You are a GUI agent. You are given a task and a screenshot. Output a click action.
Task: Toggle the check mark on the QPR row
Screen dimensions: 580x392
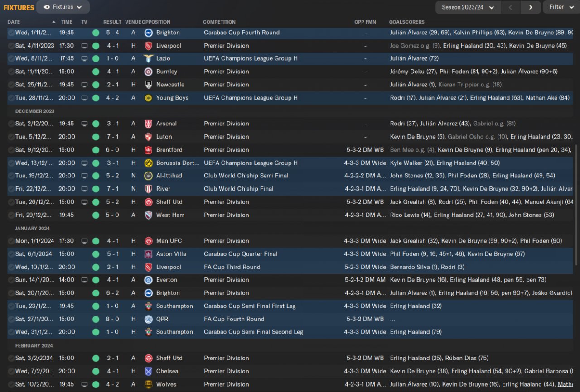pyautogui.click(x=11, y=319)
